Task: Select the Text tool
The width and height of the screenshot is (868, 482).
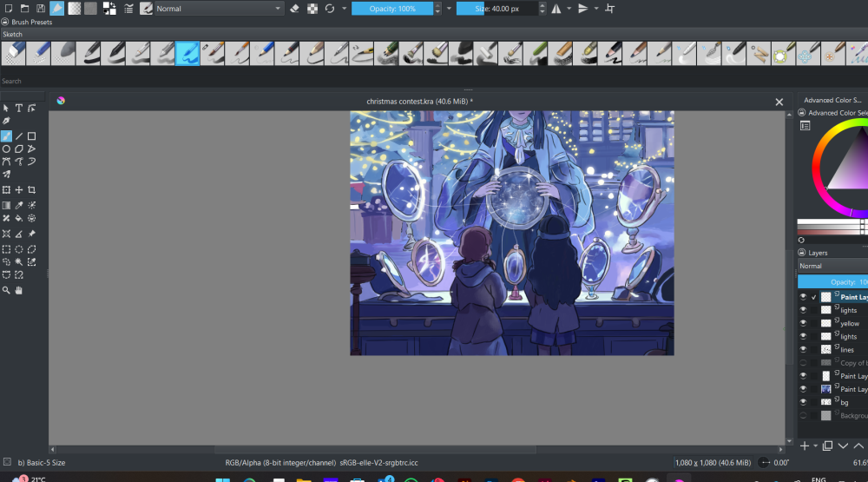Action: pyautogui.click(x=19, y=108)
